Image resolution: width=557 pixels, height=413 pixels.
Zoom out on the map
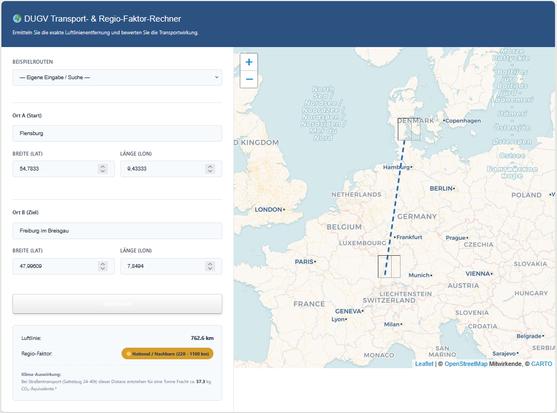(249, 79)
